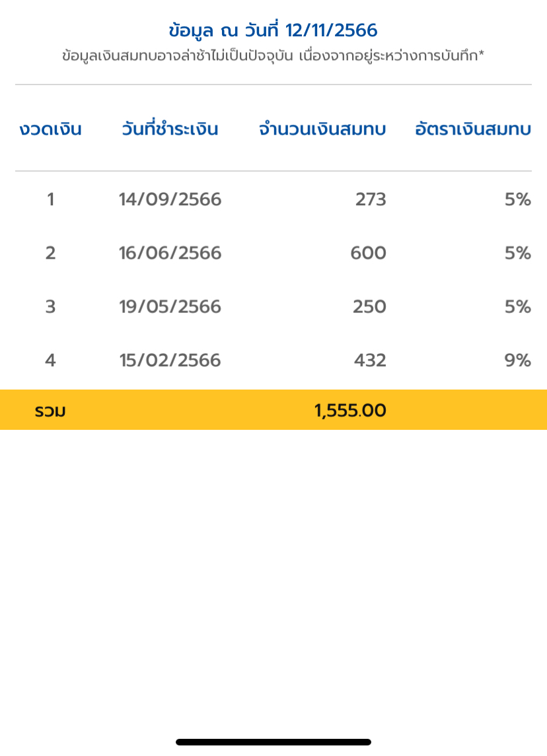Screen dimensions: 547x756
Task: Select payment date 15/02/2566
Action: (x=170, y=361)
